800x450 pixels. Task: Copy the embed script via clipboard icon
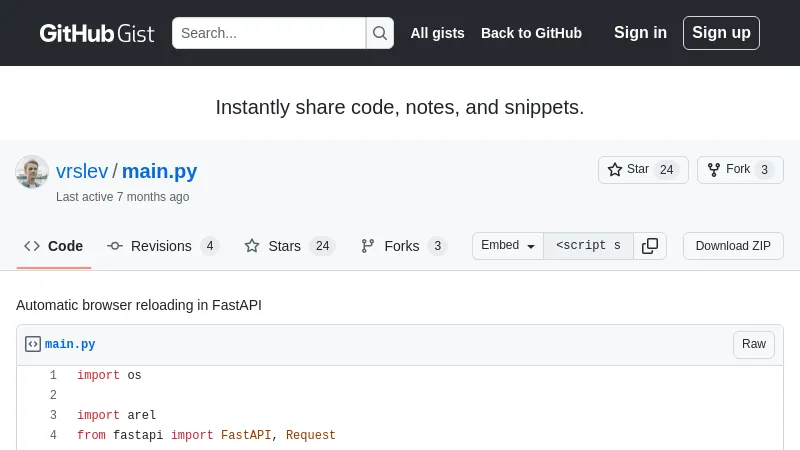click(x=650, y=246)
